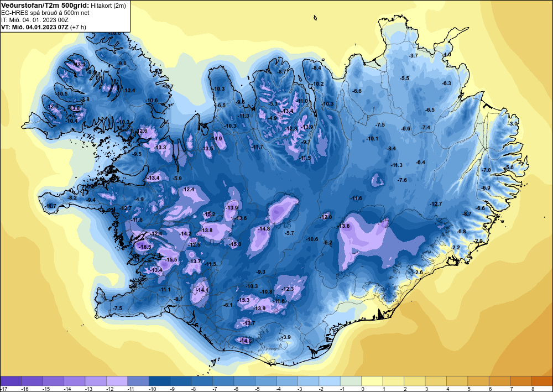
Task: Click the -4.0 temperature label
Action: click(446, 55)
